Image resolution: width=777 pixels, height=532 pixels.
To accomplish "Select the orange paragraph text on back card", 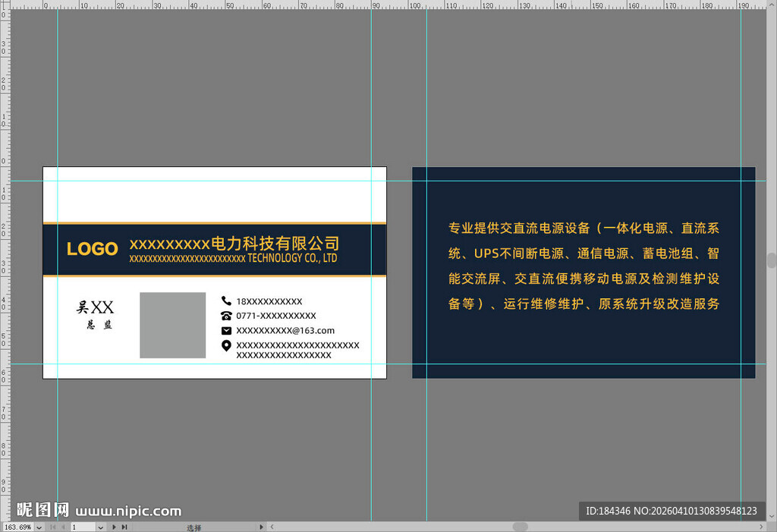I will click(x=584, y=266).
